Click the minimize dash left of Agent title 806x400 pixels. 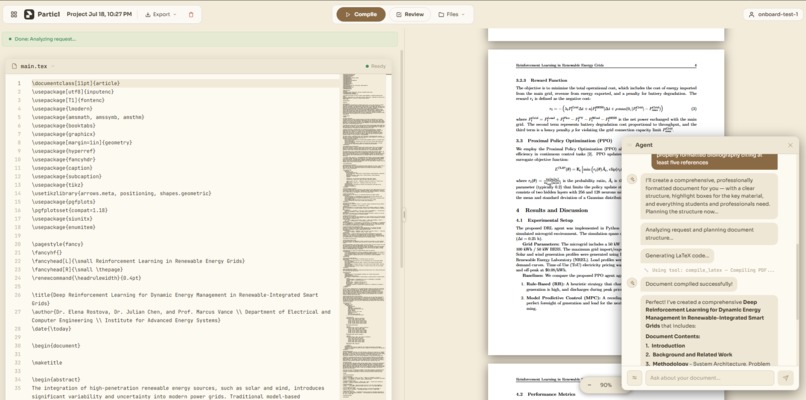(629, 146)
